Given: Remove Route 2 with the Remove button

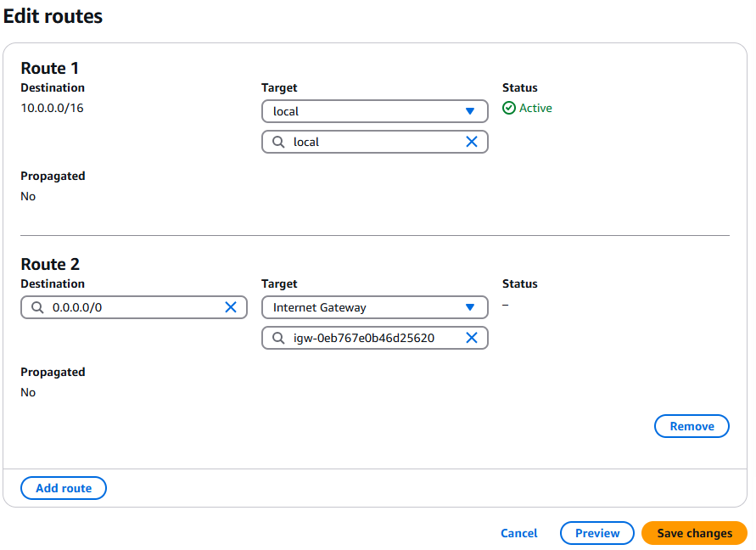Looking at the screenshot, I should click(x=692, y=426).
